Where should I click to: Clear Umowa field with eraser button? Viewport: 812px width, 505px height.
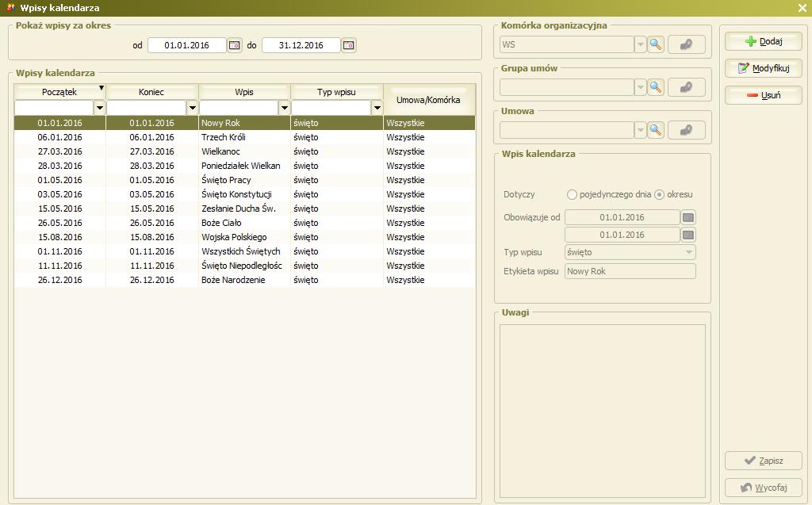click(686, 130)
